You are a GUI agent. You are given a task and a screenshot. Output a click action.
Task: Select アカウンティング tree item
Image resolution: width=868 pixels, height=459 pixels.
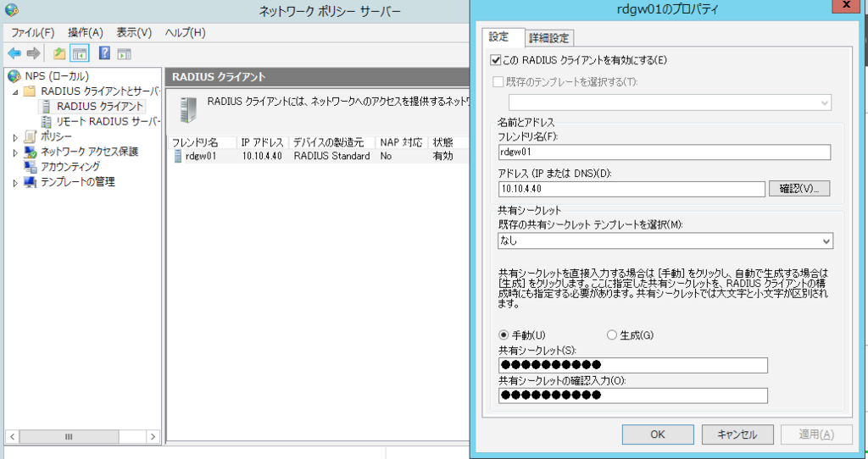click(x=70, y=167)
